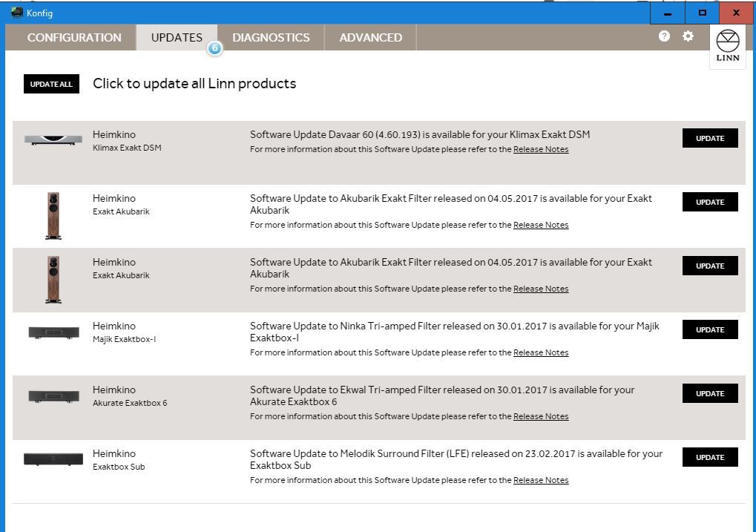This screenshot has height=532, width=756.
Task: Open the settings gear icon
Action: click(x=688, y=36)
